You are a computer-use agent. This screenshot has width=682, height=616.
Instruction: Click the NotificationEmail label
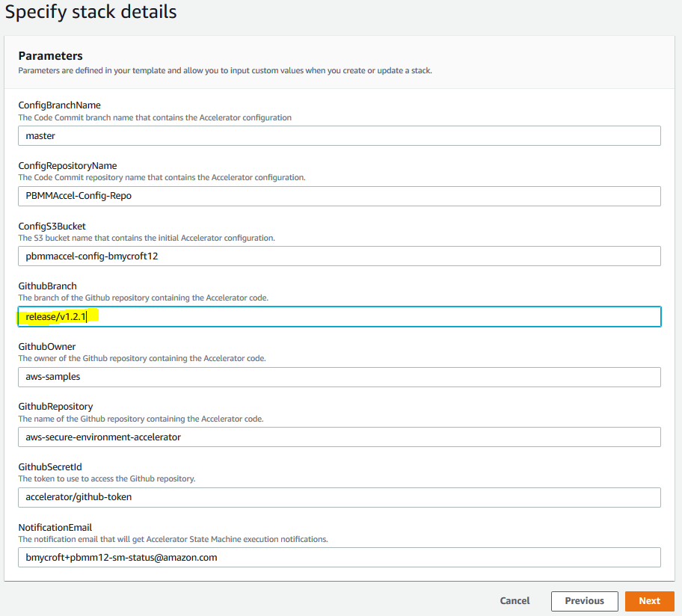pos(55,527)
